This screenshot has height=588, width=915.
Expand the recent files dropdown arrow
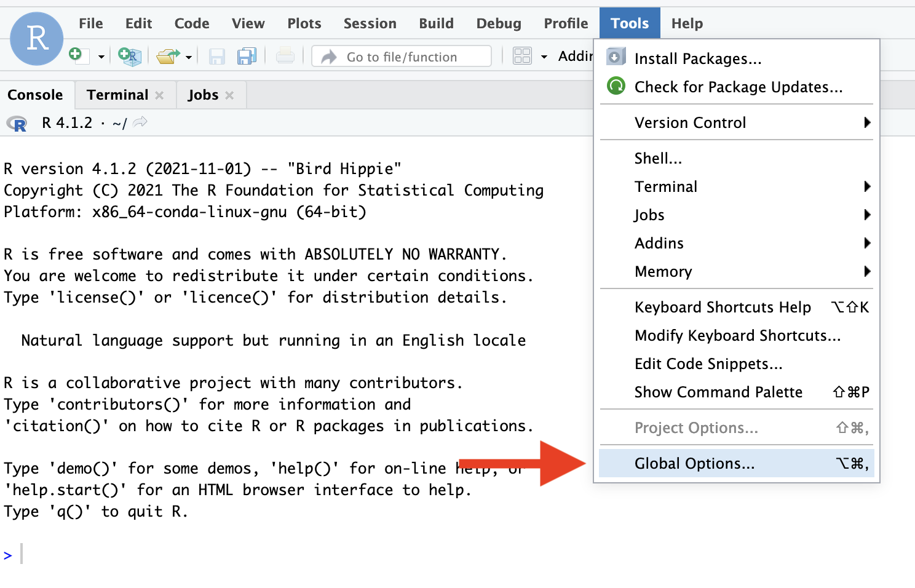(189, 57)
